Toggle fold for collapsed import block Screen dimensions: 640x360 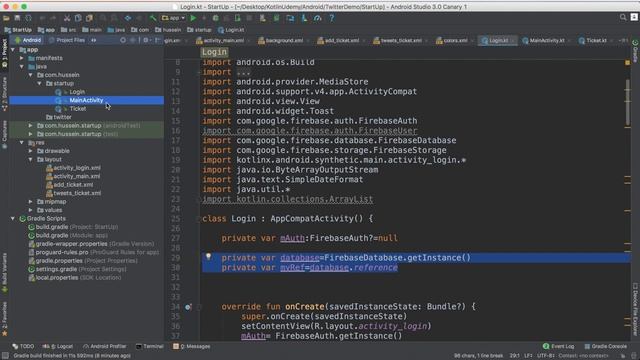click(x=199, y=72)
